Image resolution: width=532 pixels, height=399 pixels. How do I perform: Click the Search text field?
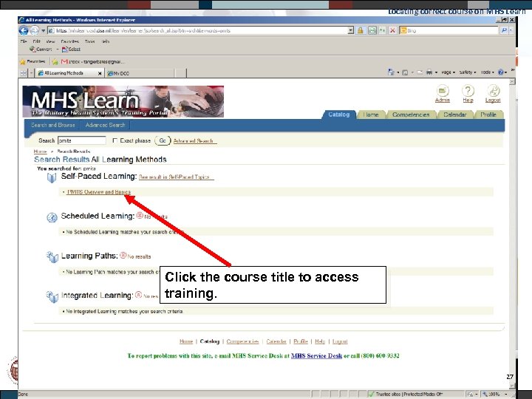pos(82,140)
